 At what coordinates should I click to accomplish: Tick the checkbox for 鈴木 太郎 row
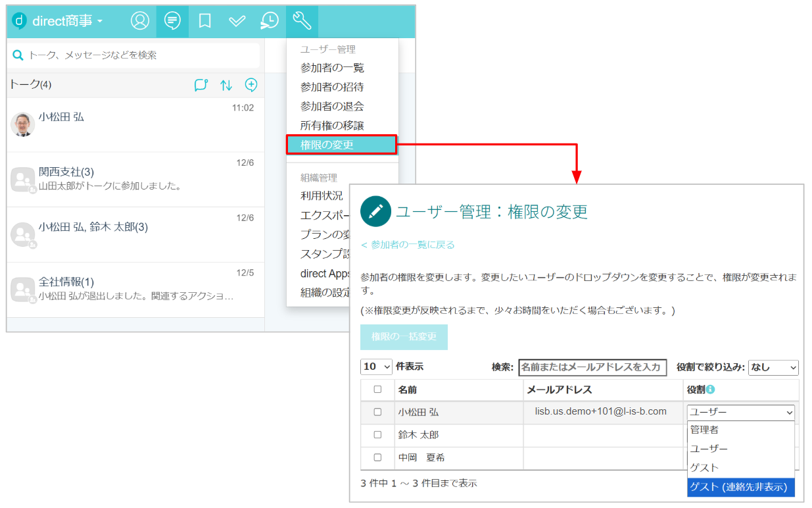coord(377,435)
